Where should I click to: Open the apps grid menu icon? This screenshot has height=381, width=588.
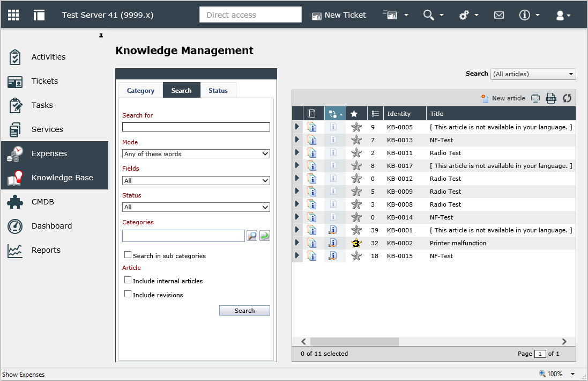click(x=13, y=15)
